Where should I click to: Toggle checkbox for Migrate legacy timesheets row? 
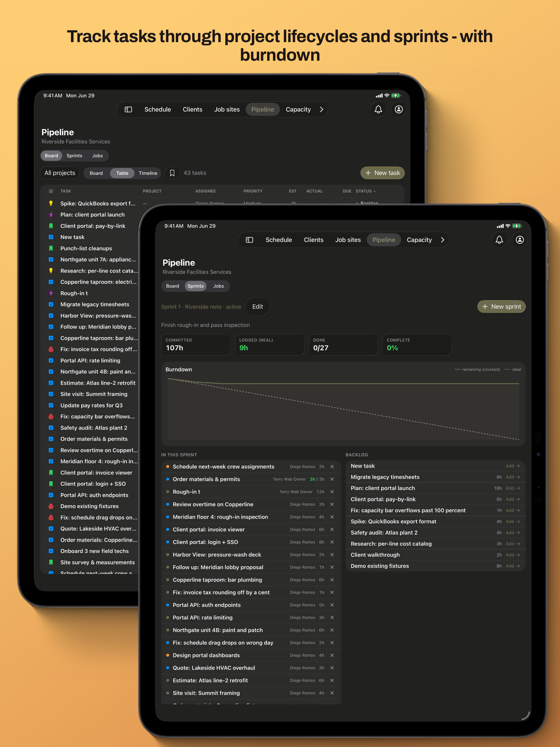(x=51, y=304)
